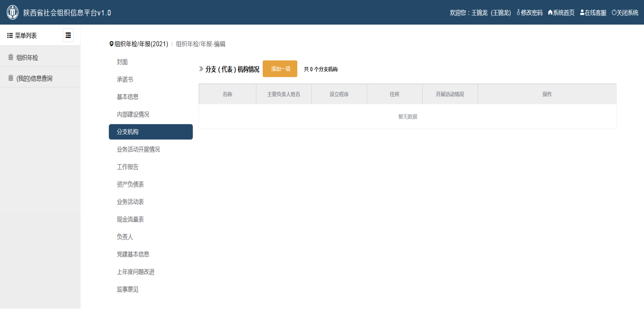Click the platform logo icon in header
The height and width of the screenshot is (309, 644).
12,12
